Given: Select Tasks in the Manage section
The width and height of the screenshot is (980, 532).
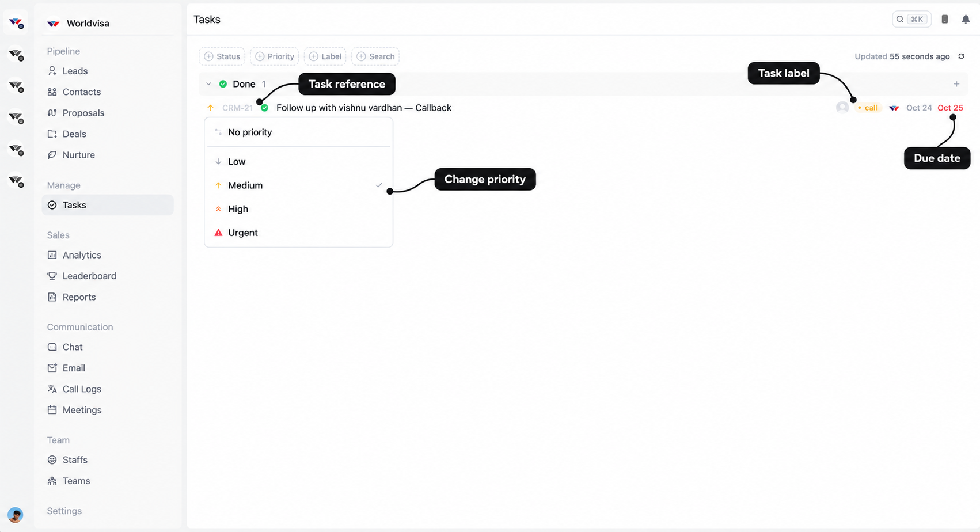Looking at the screenshot, I should tap(108, 205).
